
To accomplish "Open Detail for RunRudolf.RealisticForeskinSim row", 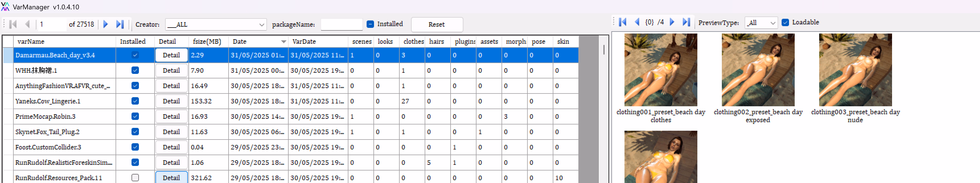I will click(x=171, y=163).
